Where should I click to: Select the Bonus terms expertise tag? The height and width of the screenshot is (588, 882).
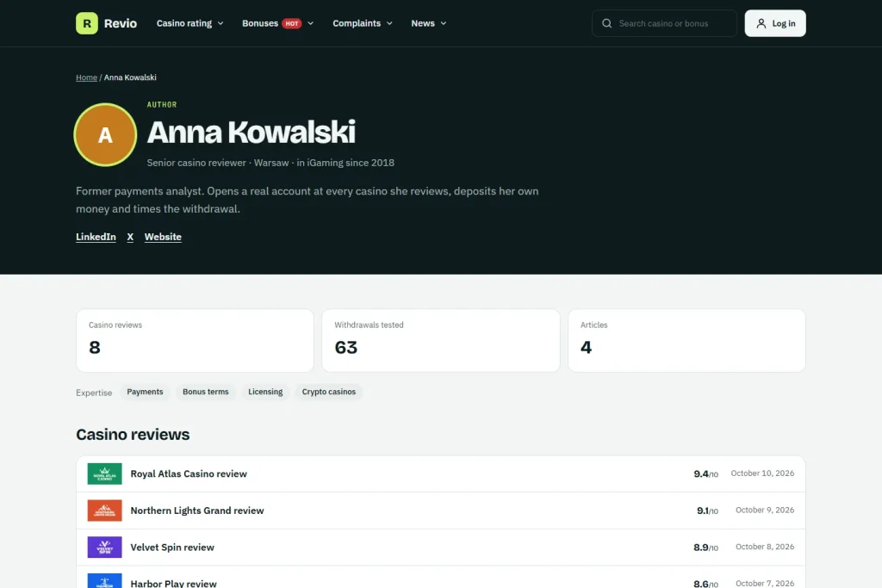206,392
